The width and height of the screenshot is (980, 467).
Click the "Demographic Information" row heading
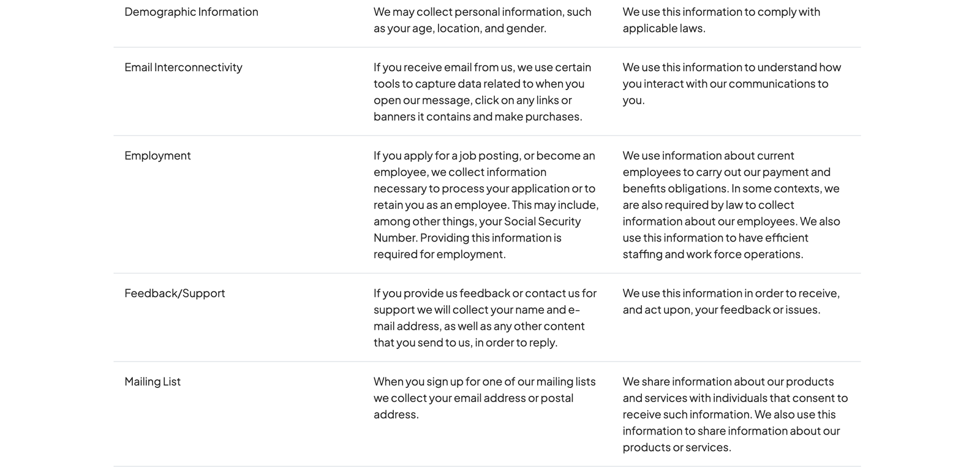click(191, 12)
